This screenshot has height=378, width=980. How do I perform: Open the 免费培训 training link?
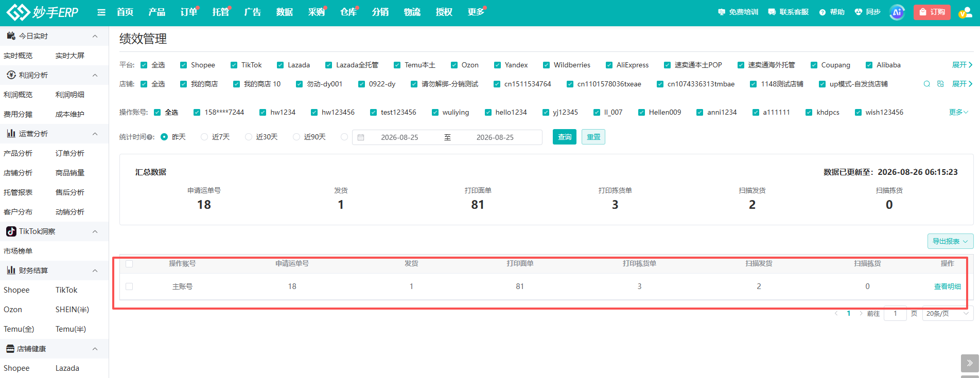[738, 12]
